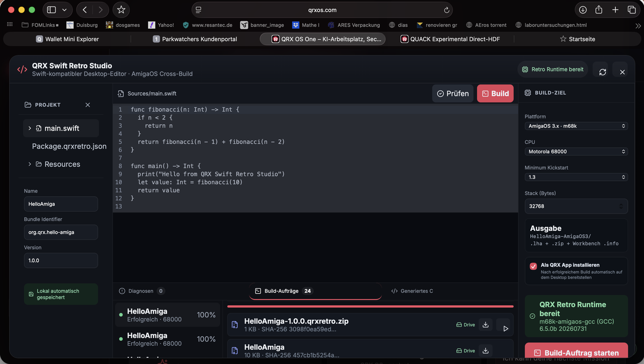Click the Safari share icon
644x364 pixels.
point(599,10)
